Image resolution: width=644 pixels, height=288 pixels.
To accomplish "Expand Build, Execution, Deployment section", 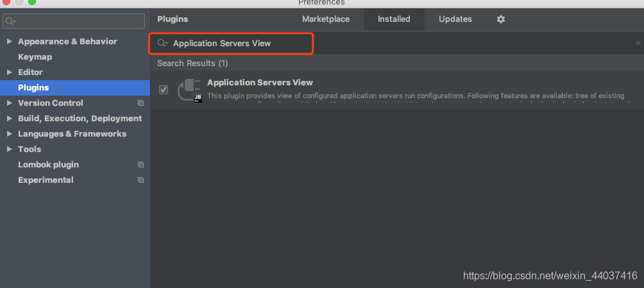I will pyautogui.click(x=10, y=118).
